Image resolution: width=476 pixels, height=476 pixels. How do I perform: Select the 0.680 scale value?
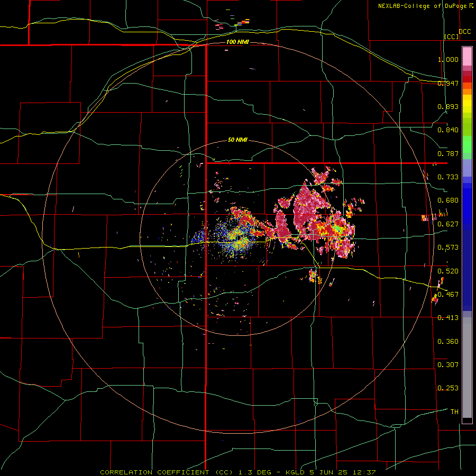tap(448, 200)
